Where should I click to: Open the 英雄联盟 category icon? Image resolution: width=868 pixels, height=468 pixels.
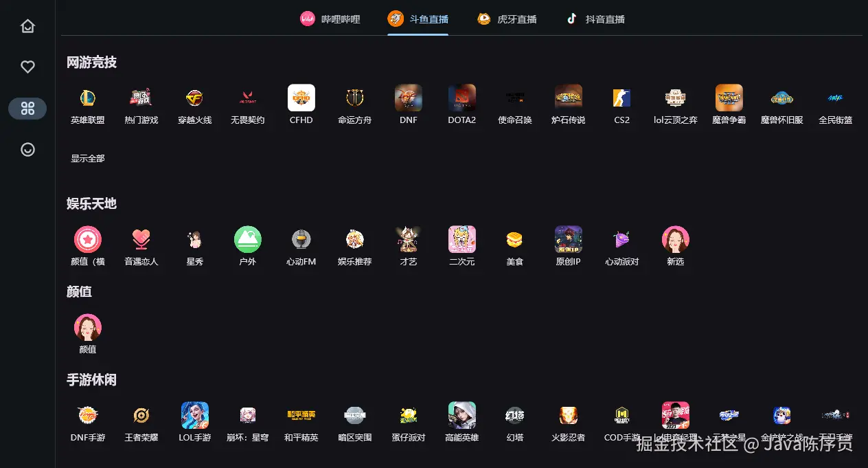(88, 98)
